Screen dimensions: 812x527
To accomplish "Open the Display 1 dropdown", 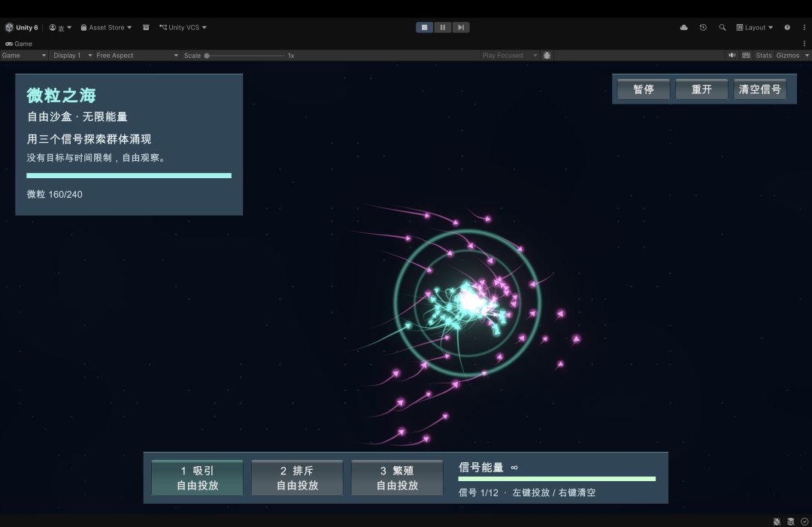I will [x=72, y=56].
